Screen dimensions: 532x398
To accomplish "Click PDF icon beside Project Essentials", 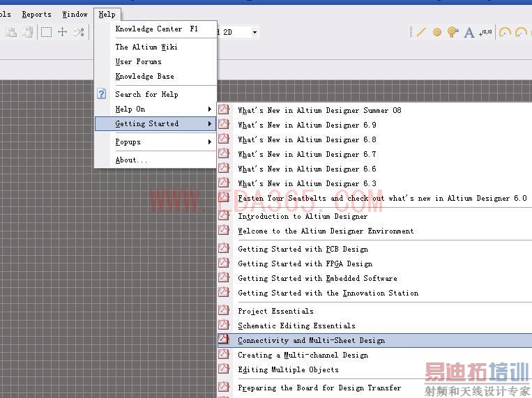I will point(224,309).
